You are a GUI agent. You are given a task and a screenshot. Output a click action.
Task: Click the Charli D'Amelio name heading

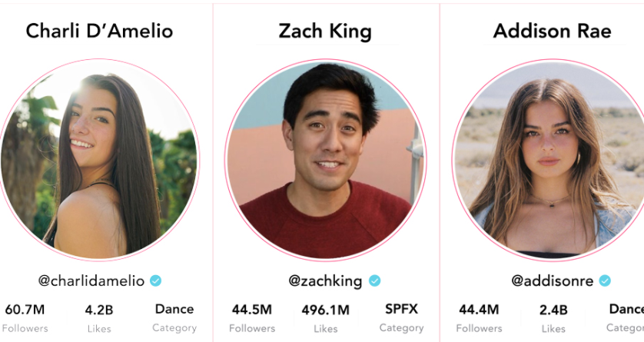[x=99, y=31]
